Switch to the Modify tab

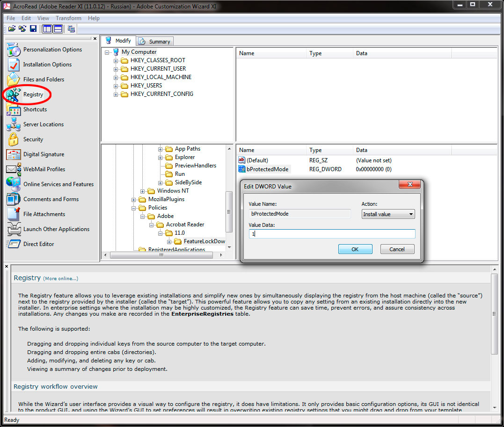click(118, 41)
